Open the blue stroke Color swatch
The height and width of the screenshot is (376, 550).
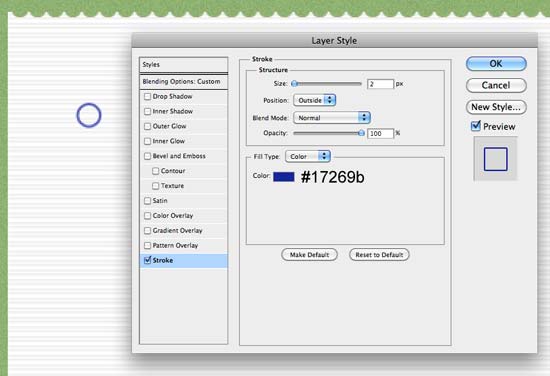[x=284, y=177]
